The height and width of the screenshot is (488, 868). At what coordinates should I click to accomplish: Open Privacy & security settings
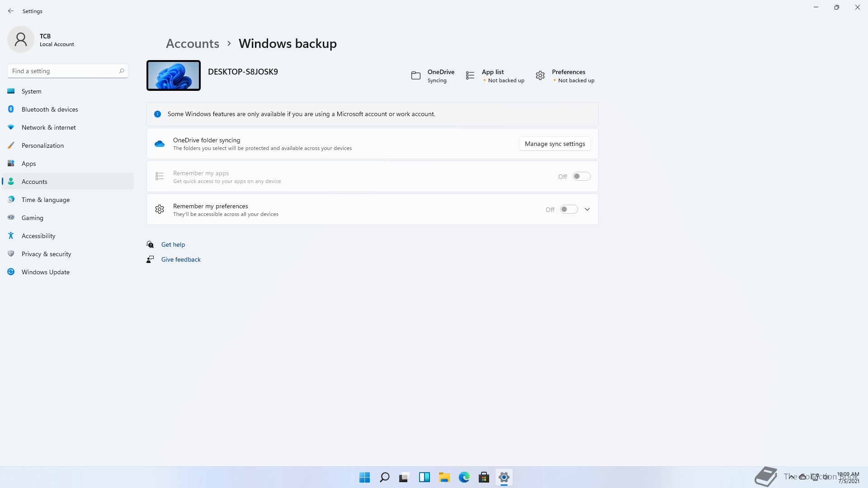point(46,254)
